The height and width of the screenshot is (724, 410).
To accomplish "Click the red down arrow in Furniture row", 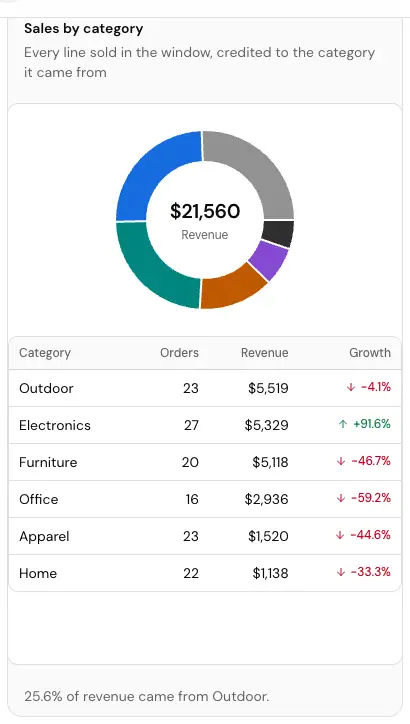I will [x=341, y=461].
